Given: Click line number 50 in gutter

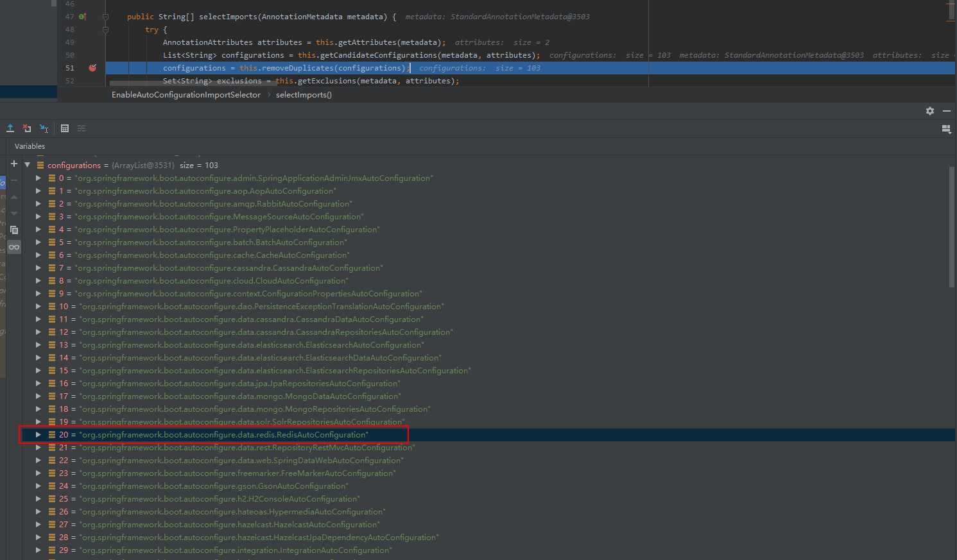Looking at the screenshot, I should 70,55.
